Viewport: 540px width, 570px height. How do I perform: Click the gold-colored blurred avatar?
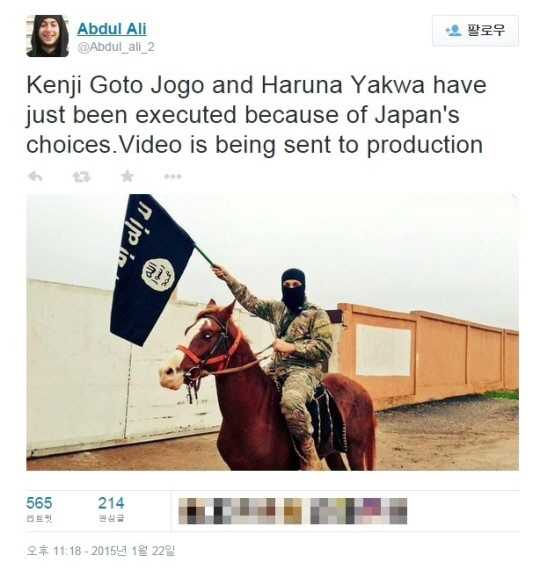point(293,511)
